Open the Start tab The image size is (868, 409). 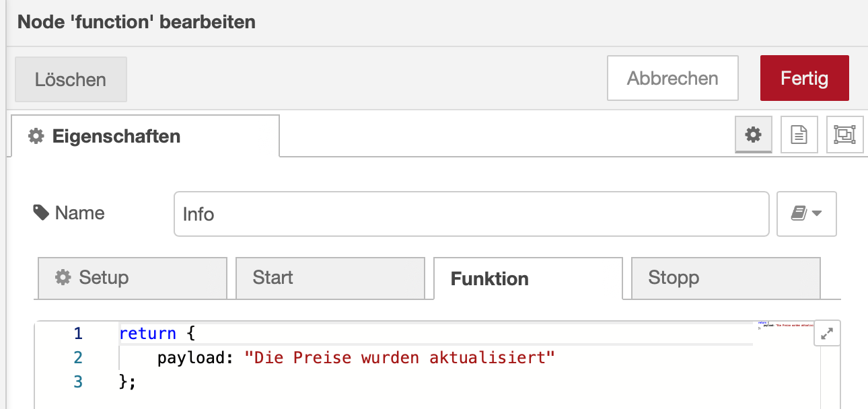click(x=330, y=278)
